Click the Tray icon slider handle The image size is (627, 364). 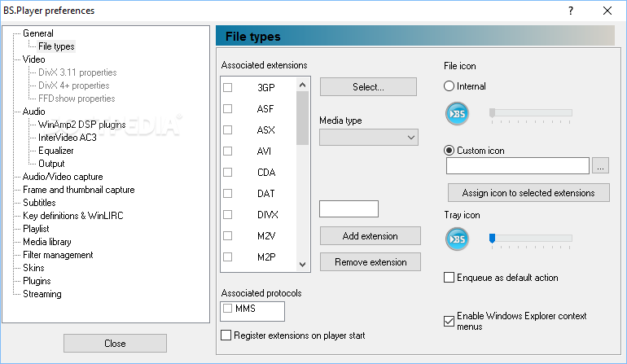click(493, 239)
